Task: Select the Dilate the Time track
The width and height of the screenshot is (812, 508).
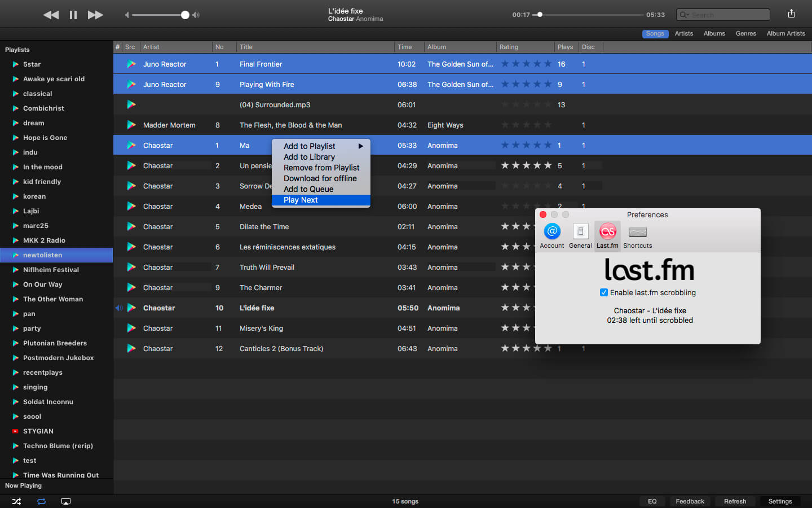Action: click(x=462, y=226)
